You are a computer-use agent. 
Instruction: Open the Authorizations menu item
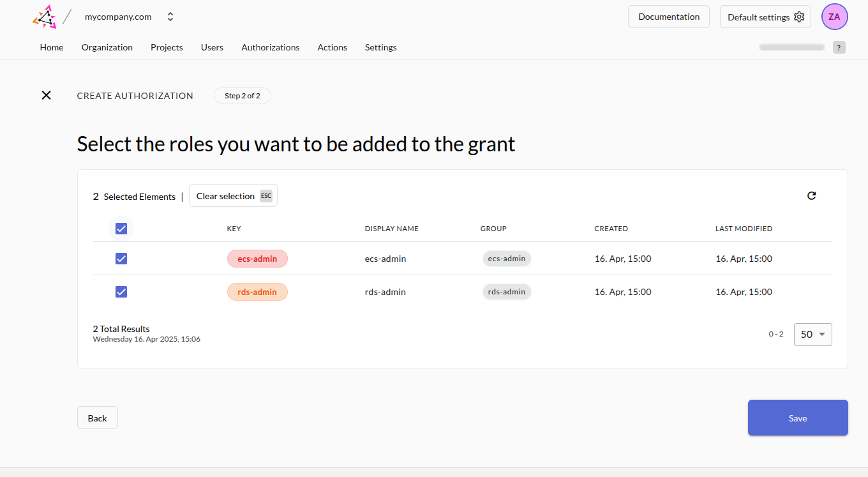point(270,47)
